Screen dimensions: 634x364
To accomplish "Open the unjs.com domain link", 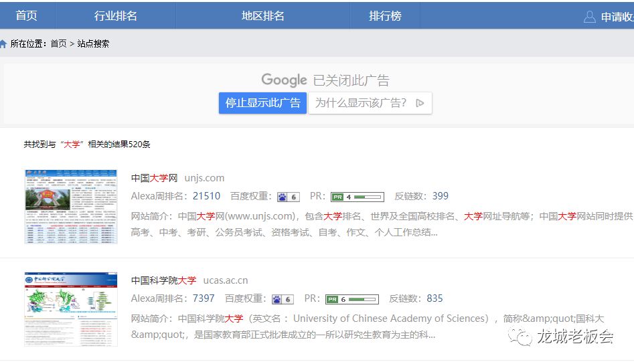I will (x=204, y=178).
